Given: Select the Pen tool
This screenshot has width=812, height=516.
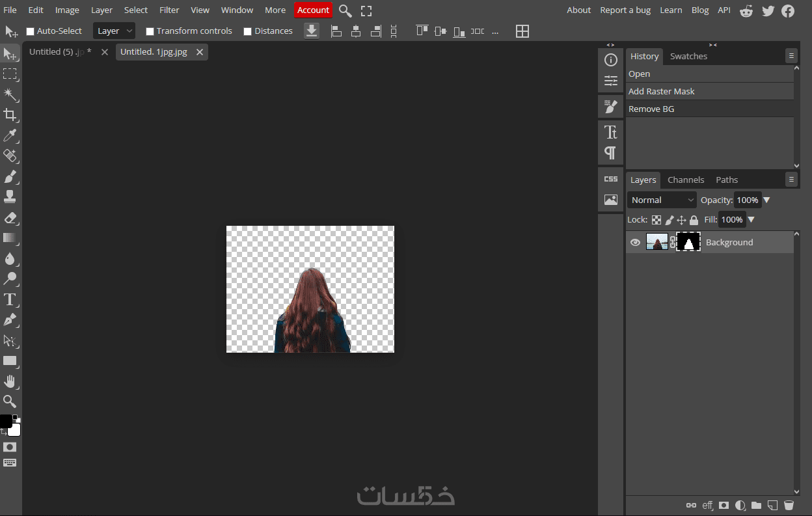Looking at the screenshot, I should click(x=10, y=319).
